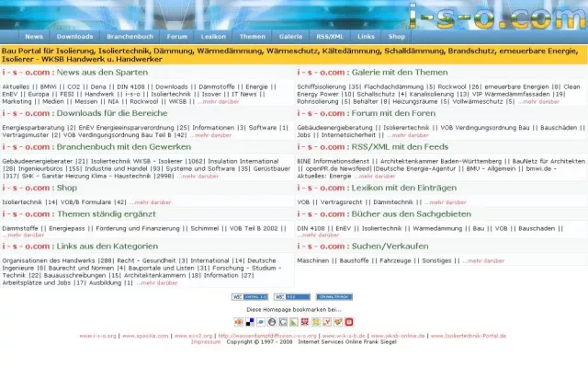
Task: Open the www.i-s-o.org footer link
Action: pos(98,336)
